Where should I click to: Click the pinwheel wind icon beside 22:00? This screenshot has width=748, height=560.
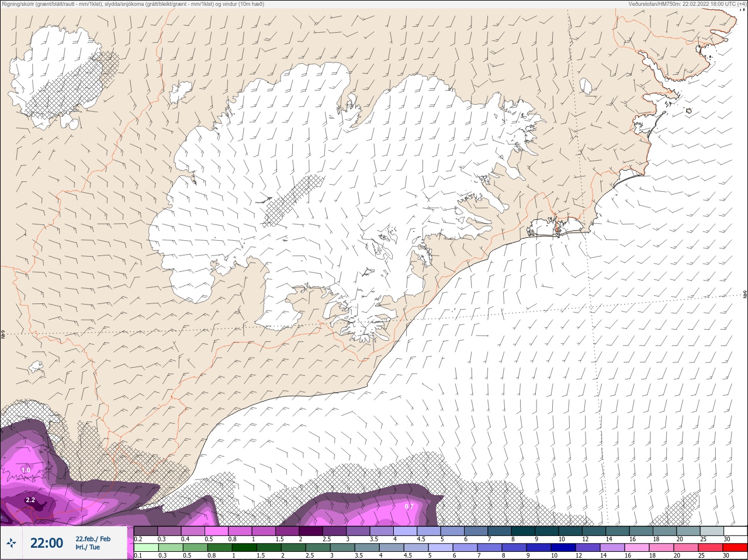click(x=11, y=543)
